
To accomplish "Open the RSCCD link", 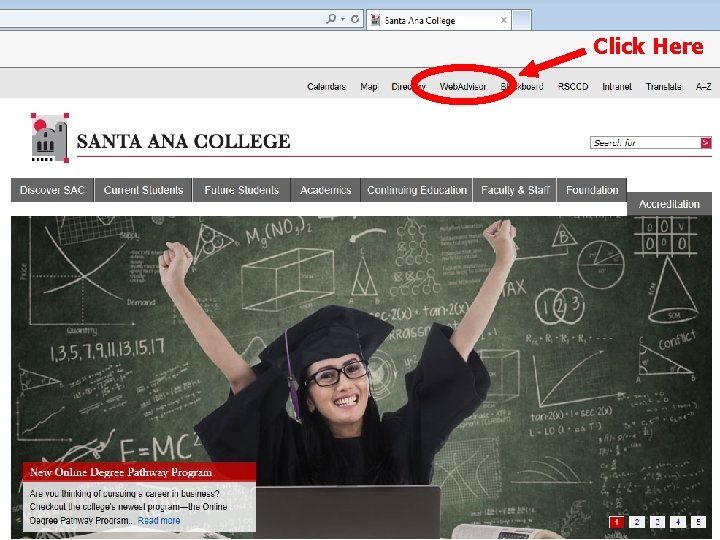I will pyautogui.click(x=573, y=86).
